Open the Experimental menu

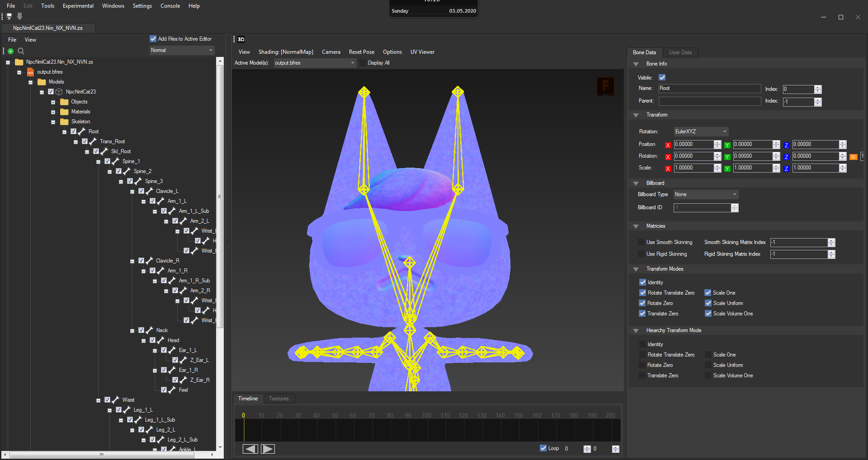click(x=78, y=6)
